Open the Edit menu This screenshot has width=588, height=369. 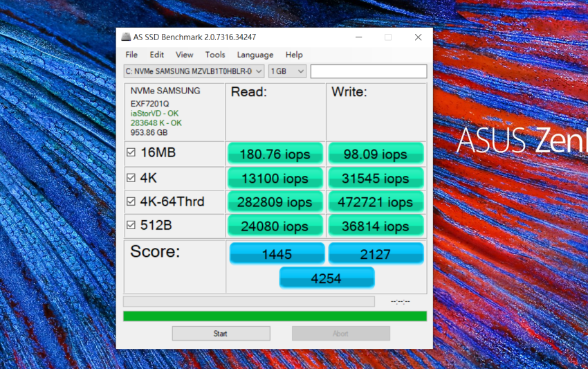(x=157, y=55)
